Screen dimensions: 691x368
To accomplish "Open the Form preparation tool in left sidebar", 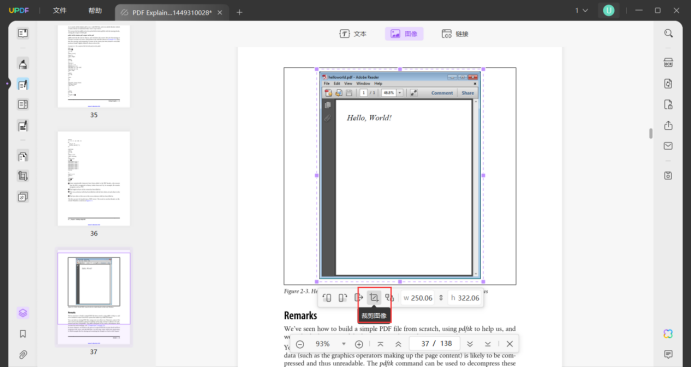I will [23, 126].
